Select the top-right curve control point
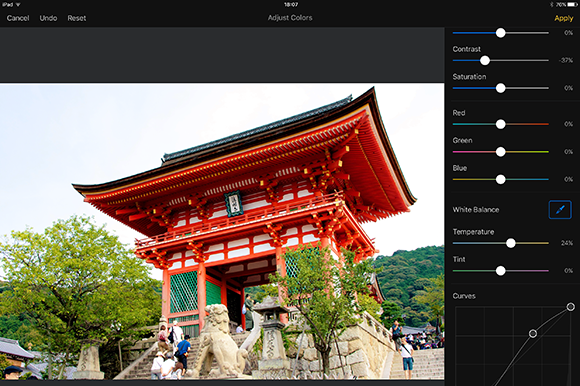The height and width of the screenshot is (386, 580). 570,307
